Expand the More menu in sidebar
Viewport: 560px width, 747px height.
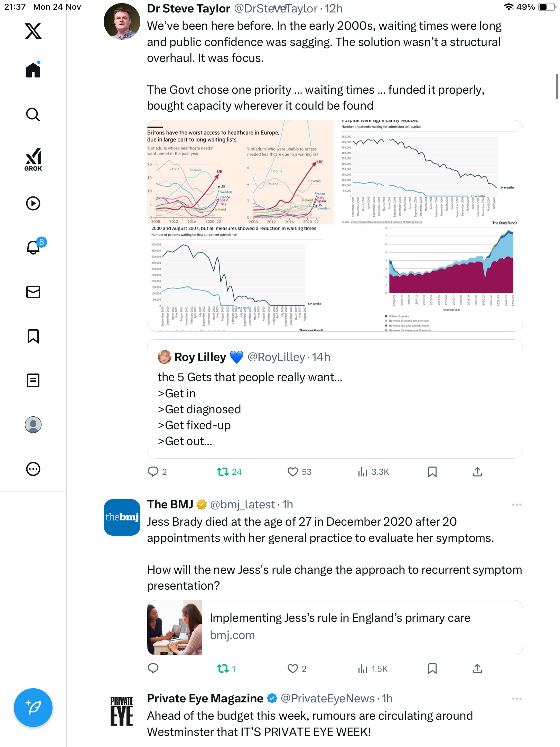(x=33, y=469)
